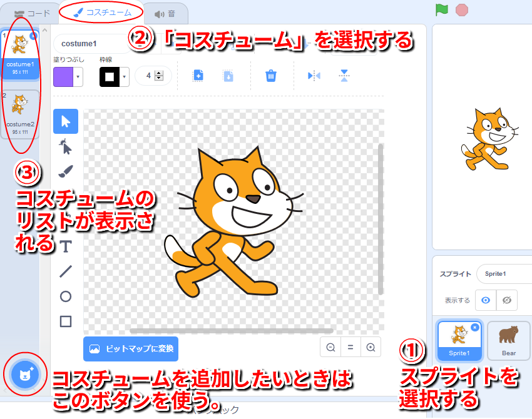
Task: Click the green flag to run
Action: [x=442, y=10]
